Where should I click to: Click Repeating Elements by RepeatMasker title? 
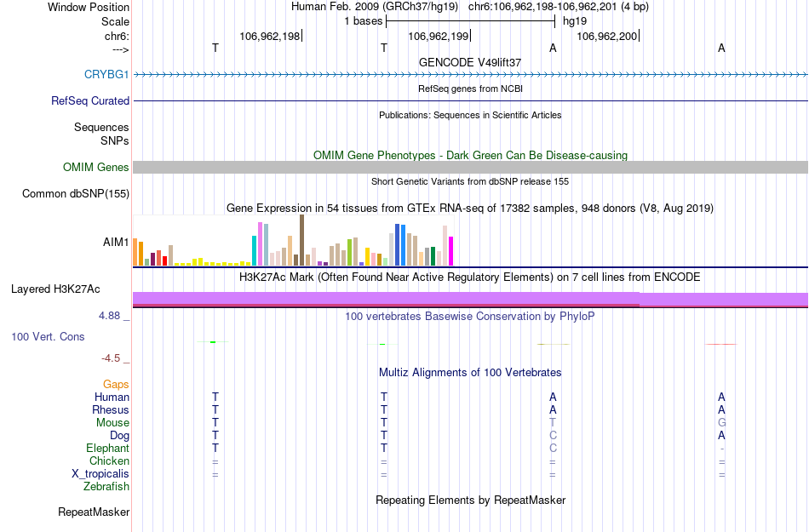coord(470,500)
